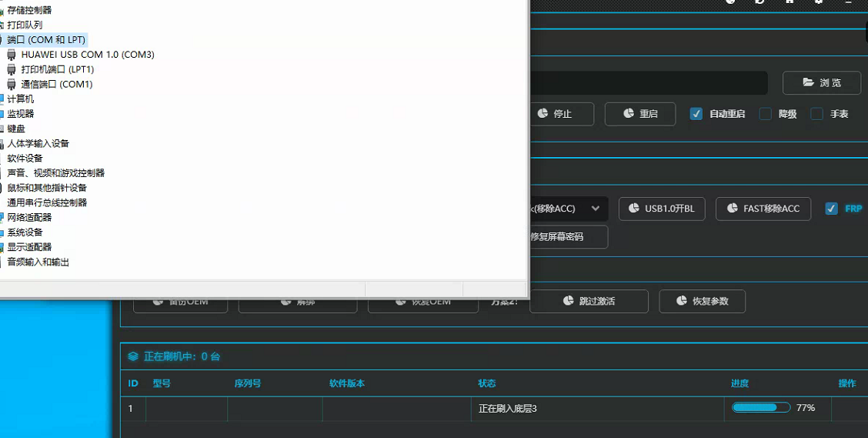Select 打印机端口 (LPT1) in Device Manager

58,70
